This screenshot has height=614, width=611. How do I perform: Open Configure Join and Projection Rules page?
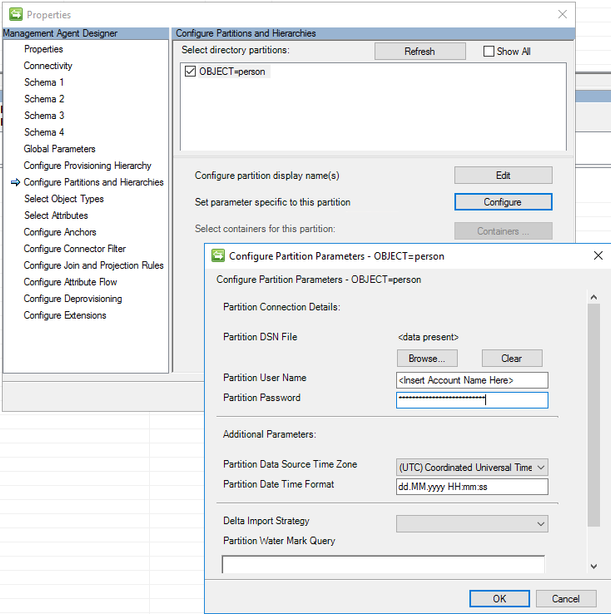pos(93,265)
